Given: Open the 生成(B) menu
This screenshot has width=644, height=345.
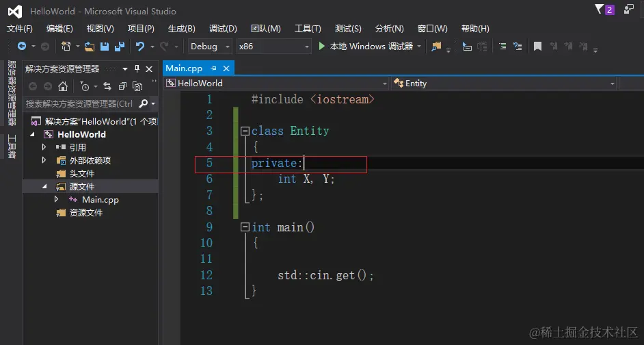Looking at the screenshot, I should 182,28.
